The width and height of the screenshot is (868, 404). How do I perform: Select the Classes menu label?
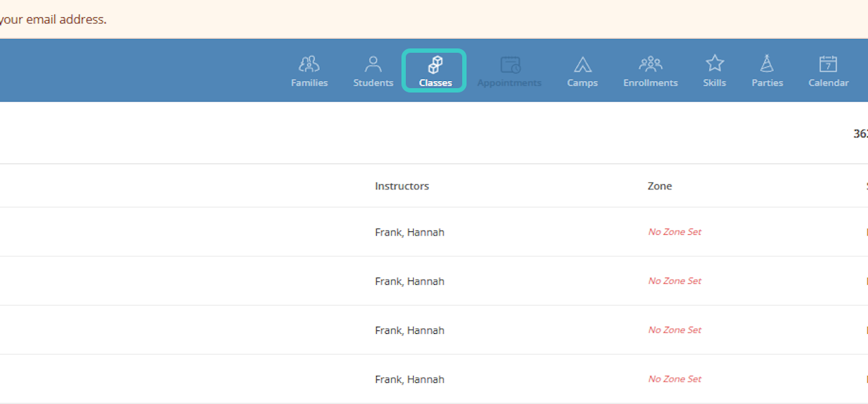click(x=435, y=83)
